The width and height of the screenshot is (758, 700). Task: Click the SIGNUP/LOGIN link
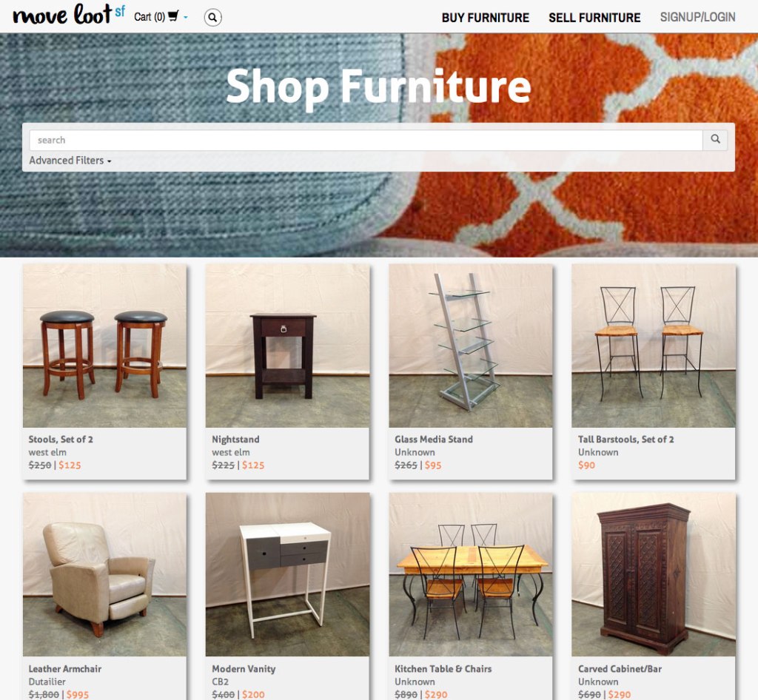coord(697,18)
